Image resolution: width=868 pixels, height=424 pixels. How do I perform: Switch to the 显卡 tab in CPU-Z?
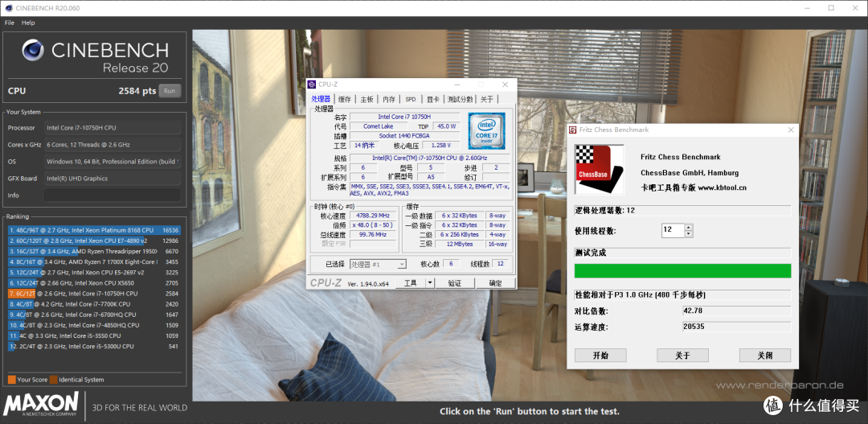coord(433,99)
